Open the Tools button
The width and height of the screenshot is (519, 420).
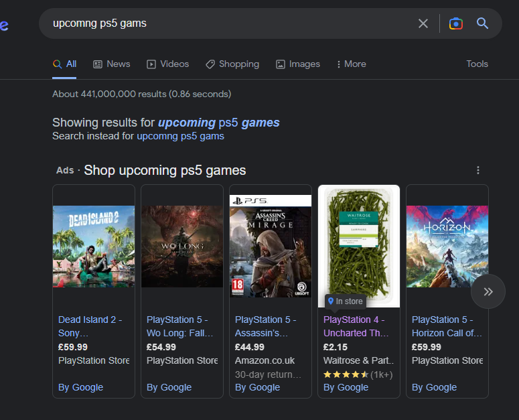pyautogui.click(x=477, y=64)
